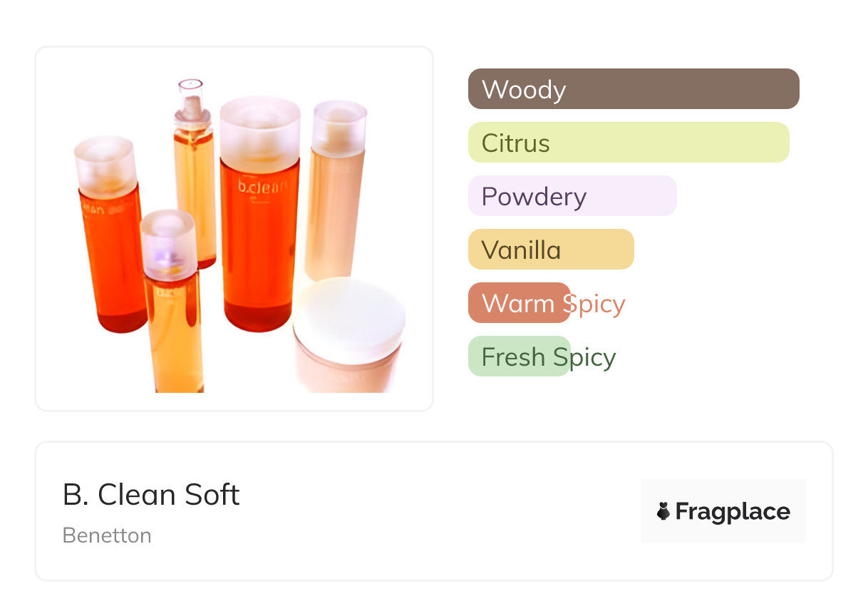This screenshot has height=616, width=868.
Task: Click the Fragplace perfume bottle logo icon
Action: [663, 511]
